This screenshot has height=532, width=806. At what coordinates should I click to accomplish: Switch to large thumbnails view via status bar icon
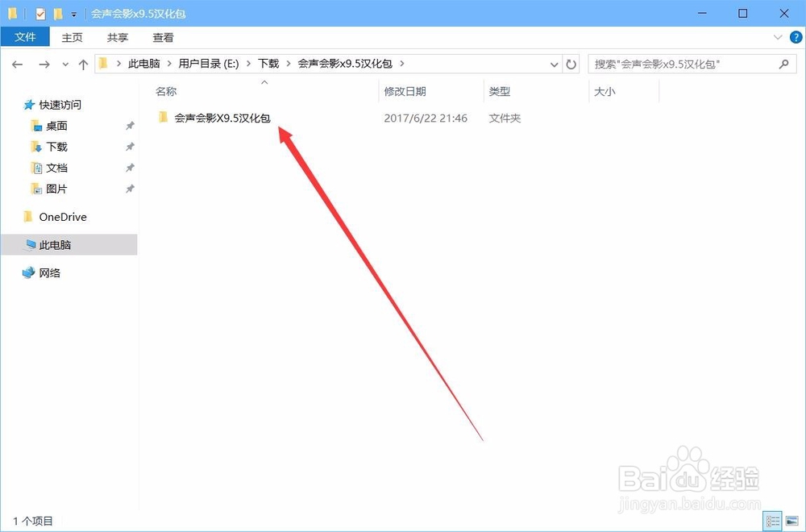point(792,520)
